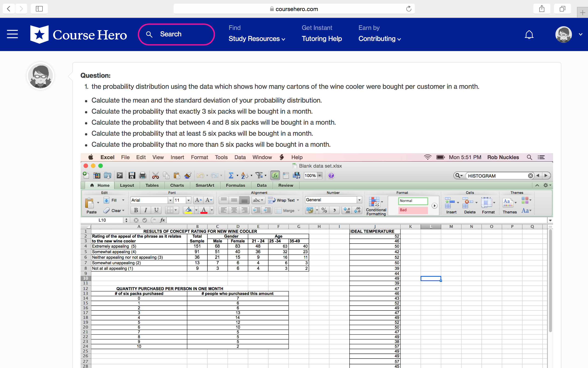Image resolution: width=588 pixels, height=368 pixels.
Task: Click the Insert cells icon
Action: [x=449, y=203]
